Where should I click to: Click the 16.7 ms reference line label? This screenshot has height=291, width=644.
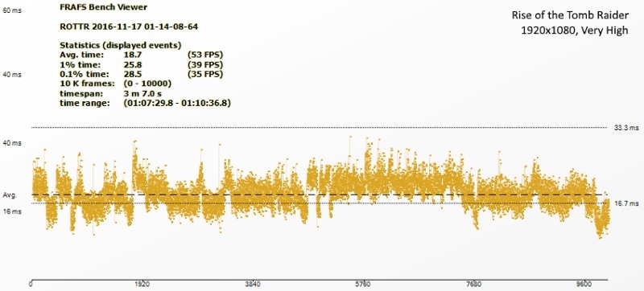coord(626,203)
